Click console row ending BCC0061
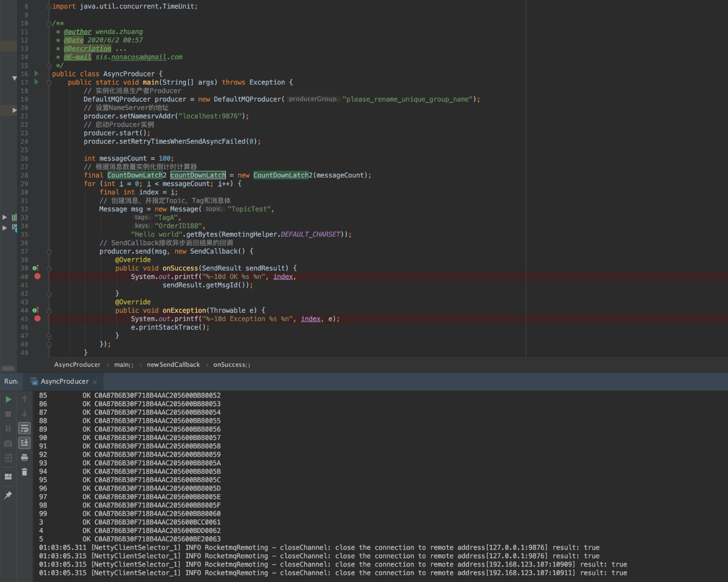The height and width of the screenshot is (582, 728). click(x=130, y=522)
